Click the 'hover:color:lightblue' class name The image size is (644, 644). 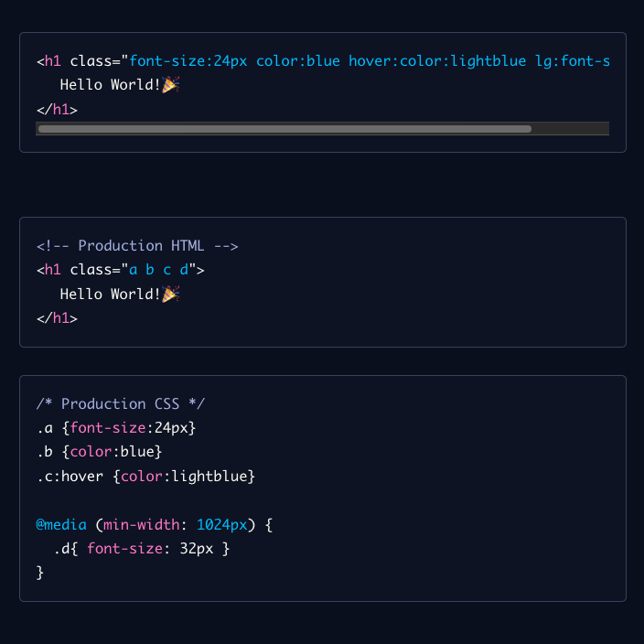click(x=437, y=60)
